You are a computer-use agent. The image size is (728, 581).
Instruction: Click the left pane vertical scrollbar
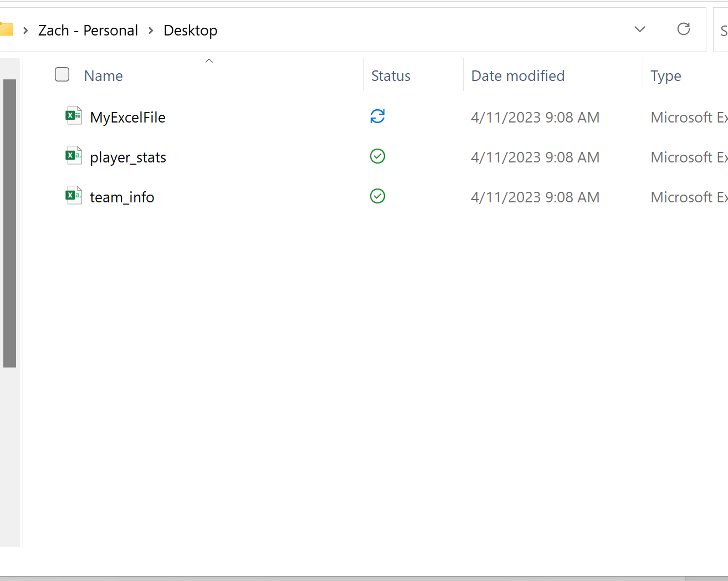click(9, 223)
